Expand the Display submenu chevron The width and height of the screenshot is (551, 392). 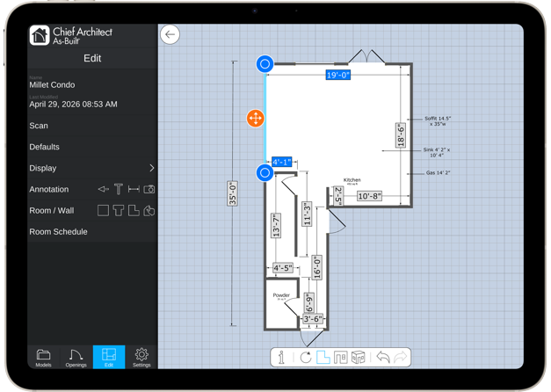coord(152,168)
